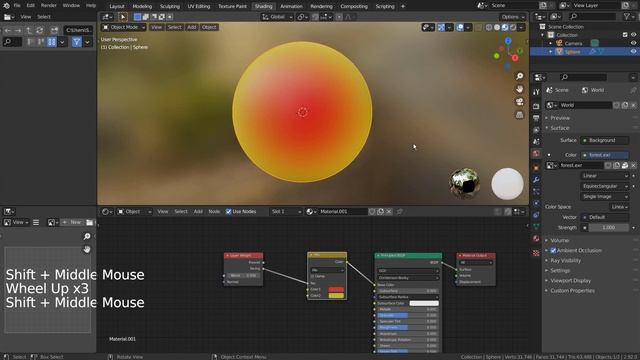
Task: Switch perspective/orthographic grid icon in viewport
Action: click(519, 115)
